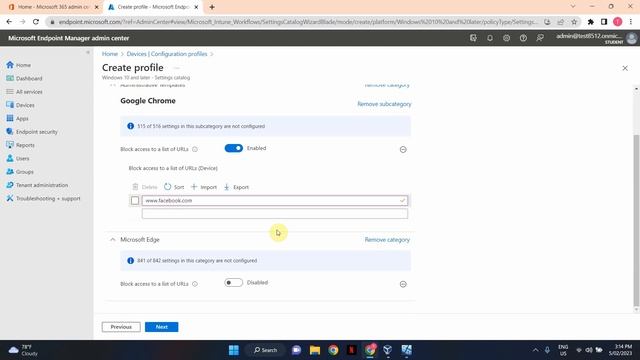This screenshot has width=640, height=360.
Task: Click the address bar URL
Action: pyautogui.click(x=298, y=22)
